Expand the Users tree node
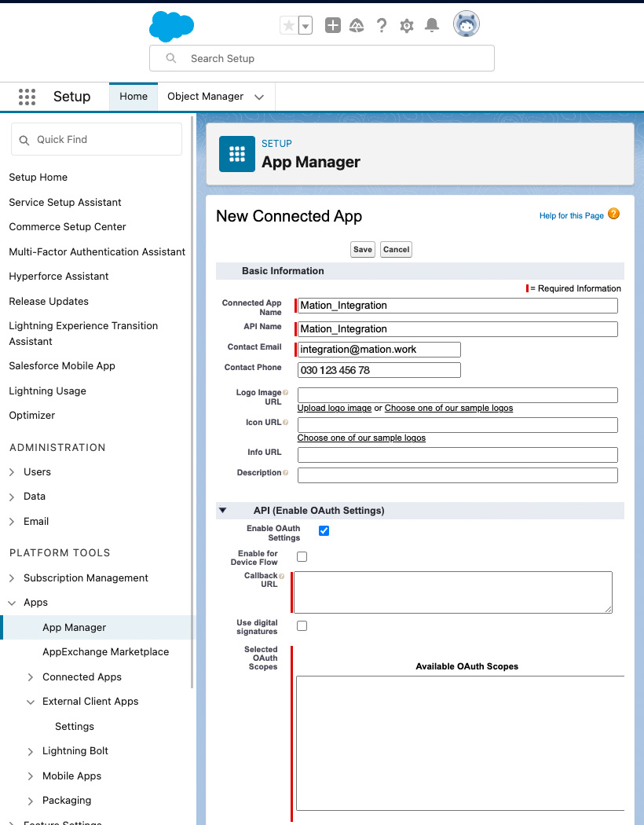Screen dimensions: 644x825 pos(12,472)
